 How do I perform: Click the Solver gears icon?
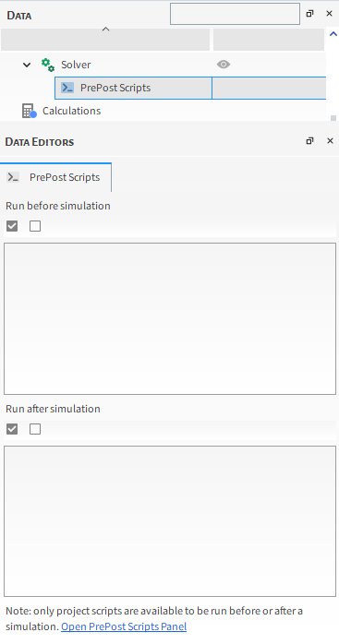(48, 65)
